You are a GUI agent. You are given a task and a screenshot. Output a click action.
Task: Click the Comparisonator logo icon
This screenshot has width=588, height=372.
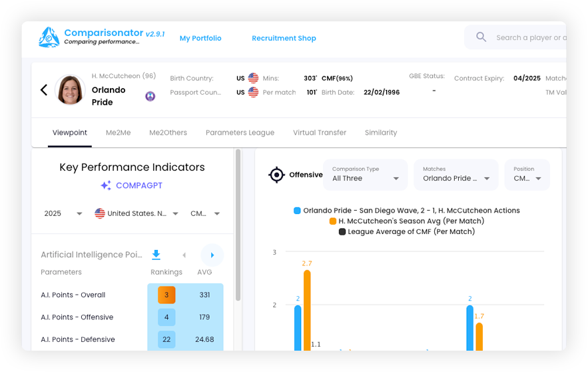[49, 37]
